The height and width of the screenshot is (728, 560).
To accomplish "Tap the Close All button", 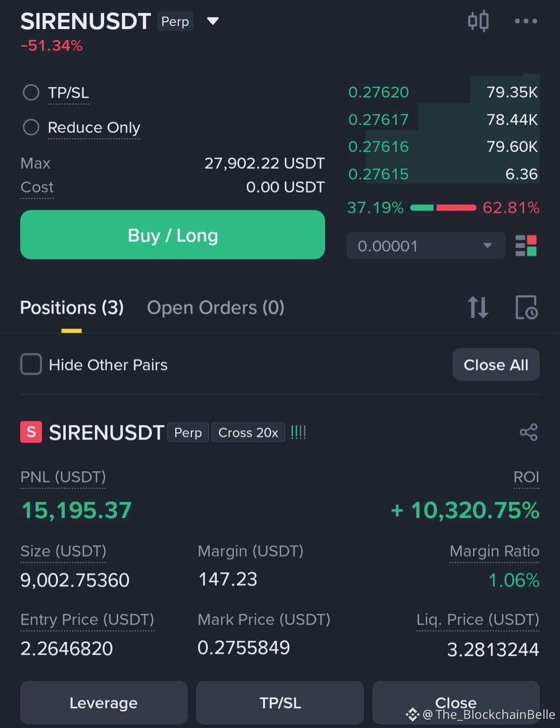I will [496, 364].
